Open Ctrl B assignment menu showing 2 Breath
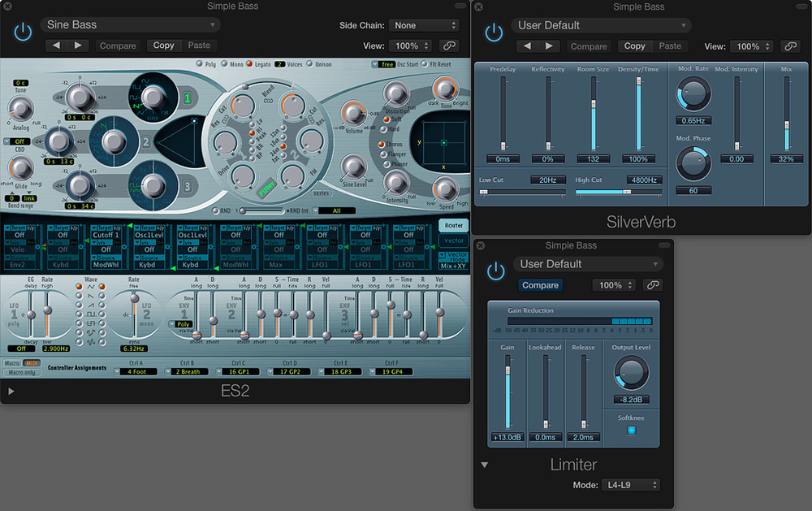Image resolution: width=812 pixels, height=511 pixels. click(x=187, y=371)
